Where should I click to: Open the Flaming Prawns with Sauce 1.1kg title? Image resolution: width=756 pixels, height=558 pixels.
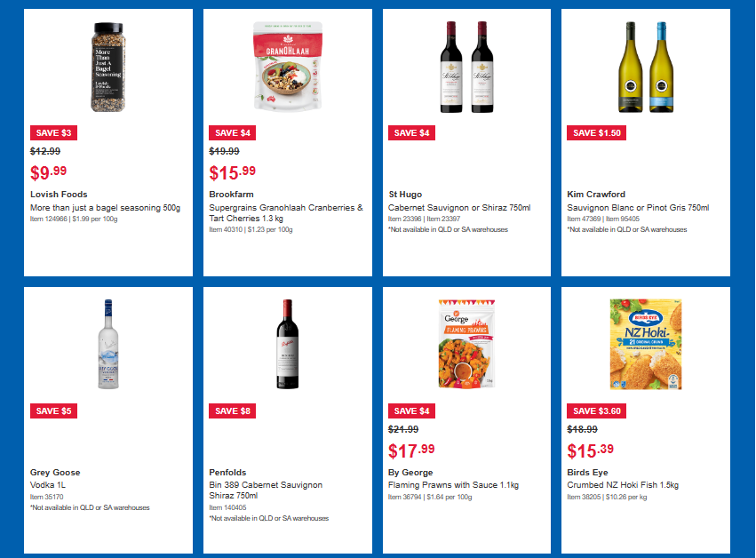(x=453, y=485)
